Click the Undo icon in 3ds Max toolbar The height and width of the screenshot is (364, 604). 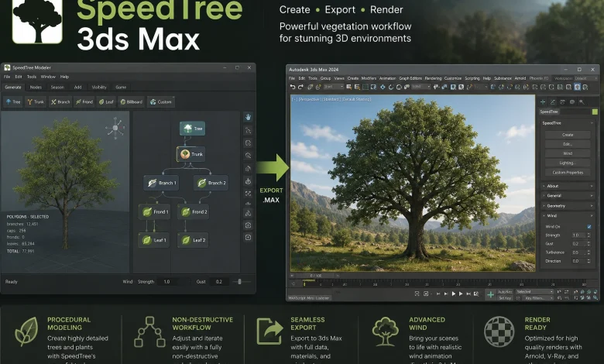(293, 88)
